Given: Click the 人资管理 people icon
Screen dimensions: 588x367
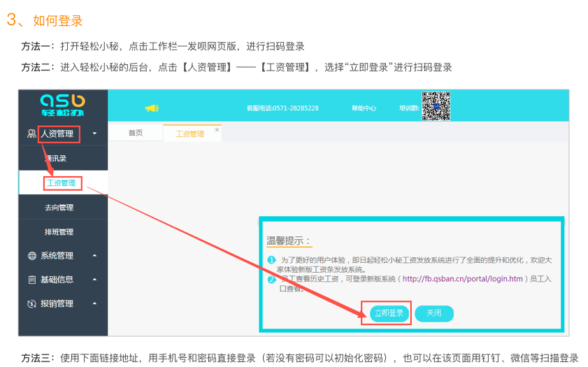Looking at the screenshot, I should (x=31, y=134).
